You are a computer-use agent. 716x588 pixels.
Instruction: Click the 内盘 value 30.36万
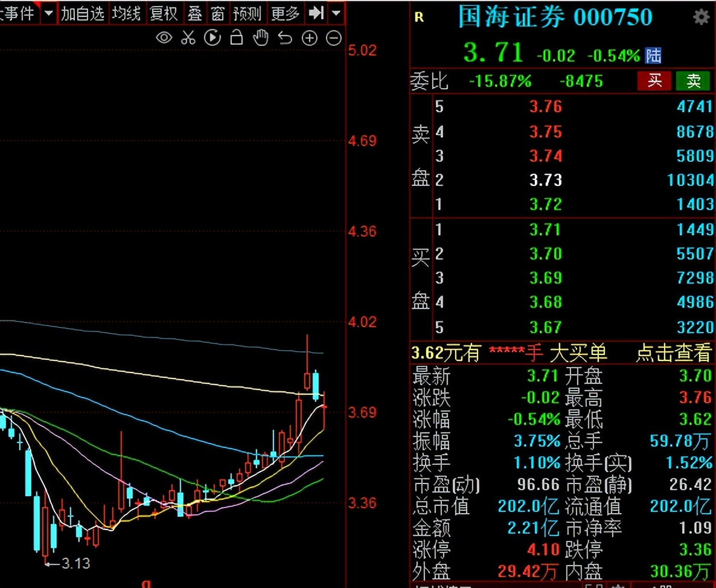coord(680,571)
